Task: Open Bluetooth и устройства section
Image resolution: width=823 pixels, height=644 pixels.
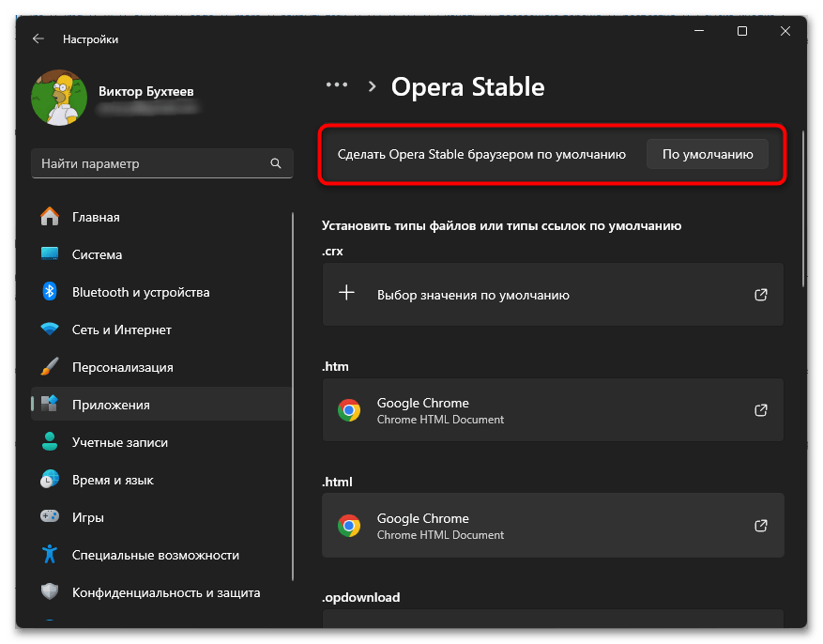Action: click(161, 292)
